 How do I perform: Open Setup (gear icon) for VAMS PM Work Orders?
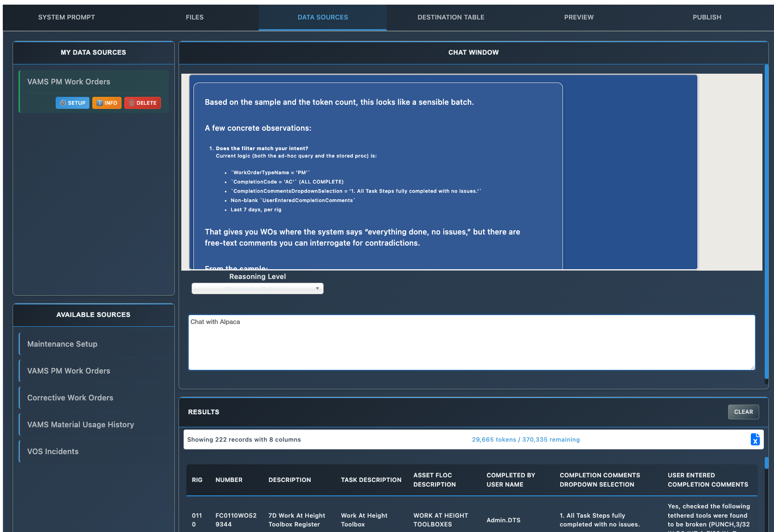(72, 103)
